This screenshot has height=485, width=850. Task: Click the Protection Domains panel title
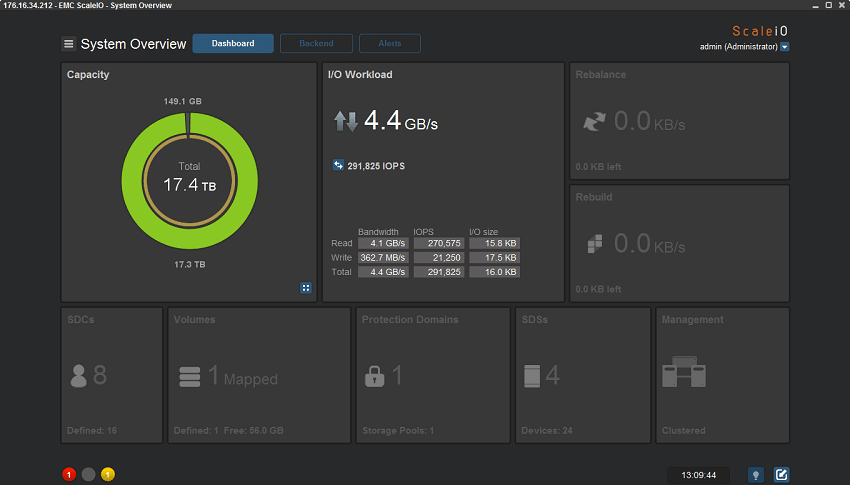coord(410,320)
